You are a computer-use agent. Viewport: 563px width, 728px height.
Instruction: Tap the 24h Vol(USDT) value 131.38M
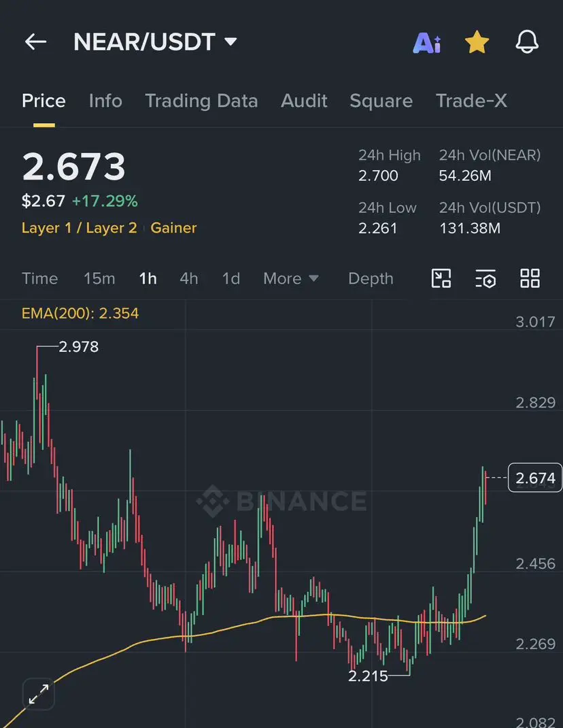click(470, 229)
